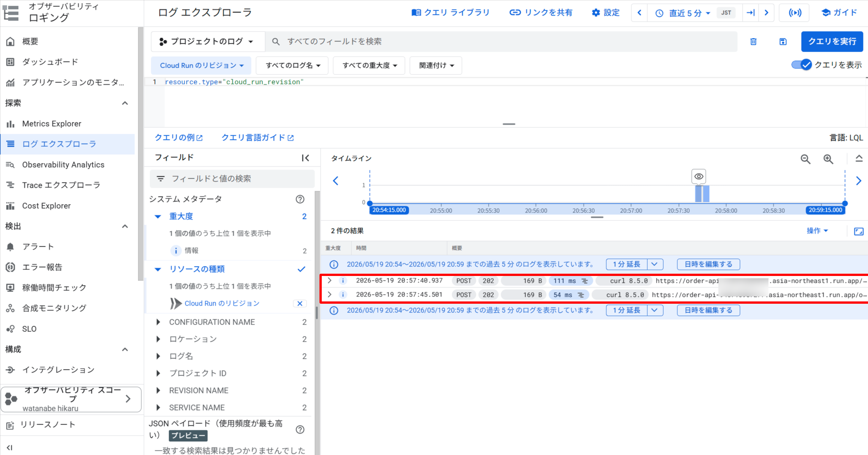Go to next time range arrow

[767, 13]
